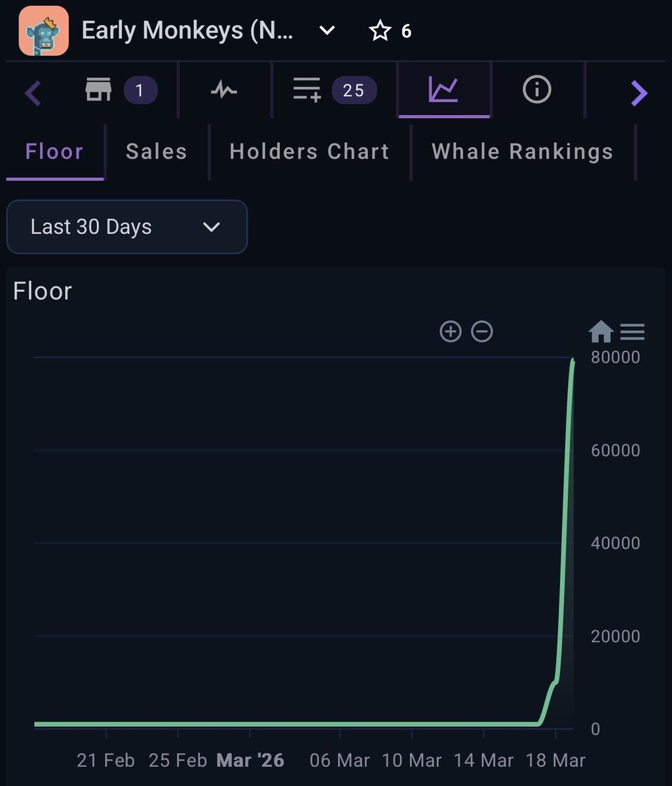Click the 10 Mar date label
The image size is (672, 786).
tap(411, 760)
